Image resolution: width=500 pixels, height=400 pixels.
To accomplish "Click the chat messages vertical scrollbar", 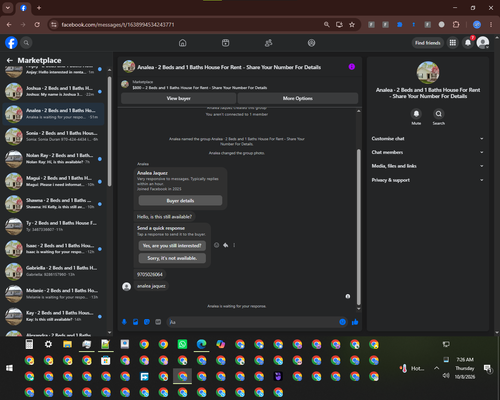I will tap(359, 227).
